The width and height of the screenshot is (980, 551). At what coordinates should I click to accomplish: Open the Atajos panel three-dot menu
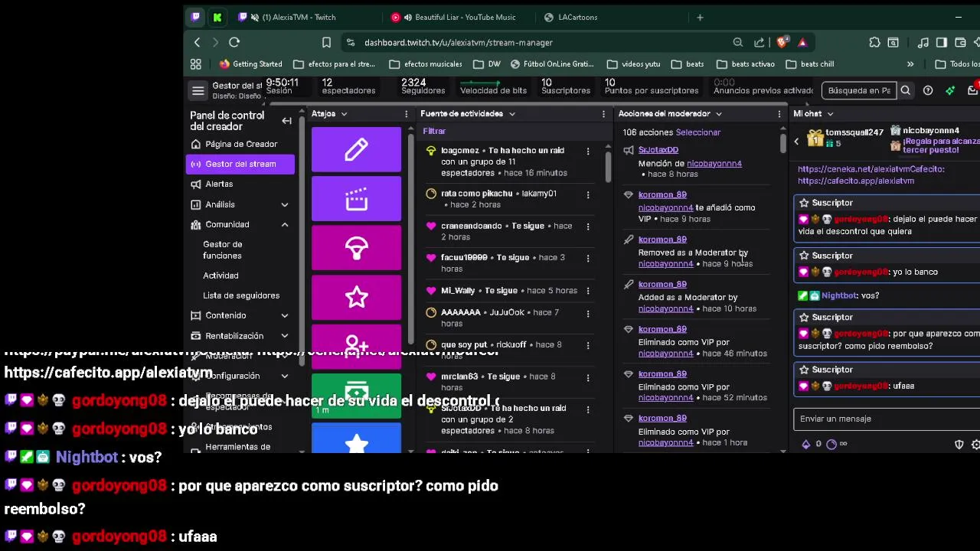tap(407, 114)
